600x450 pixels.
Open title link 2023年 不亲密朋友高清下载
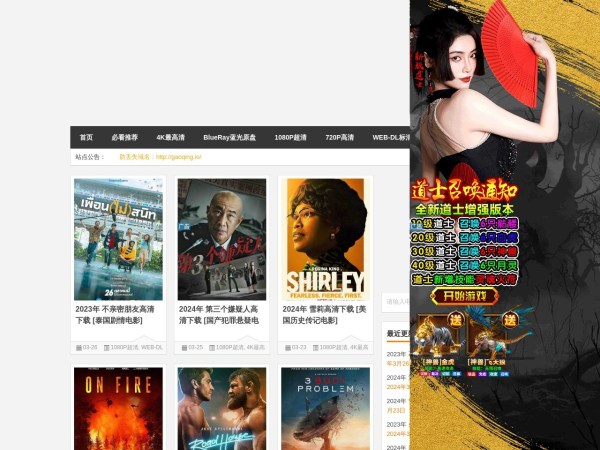coord(115,315)
